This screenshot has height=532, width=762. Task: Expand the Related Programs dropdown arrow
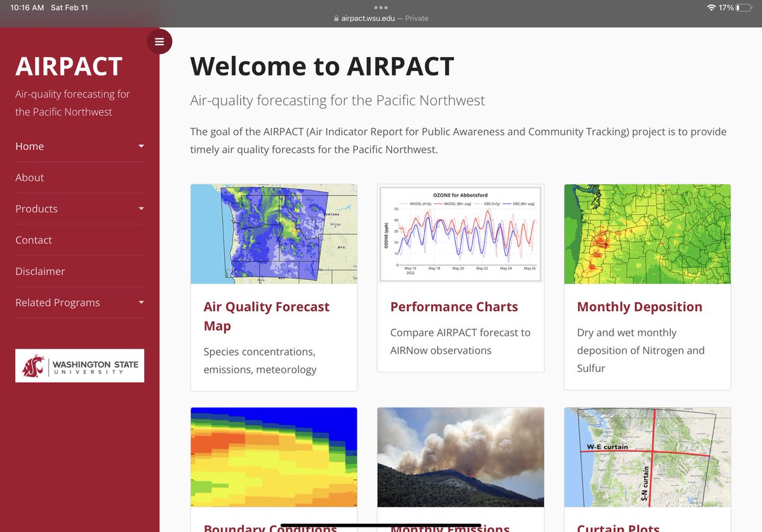[141, 303]
